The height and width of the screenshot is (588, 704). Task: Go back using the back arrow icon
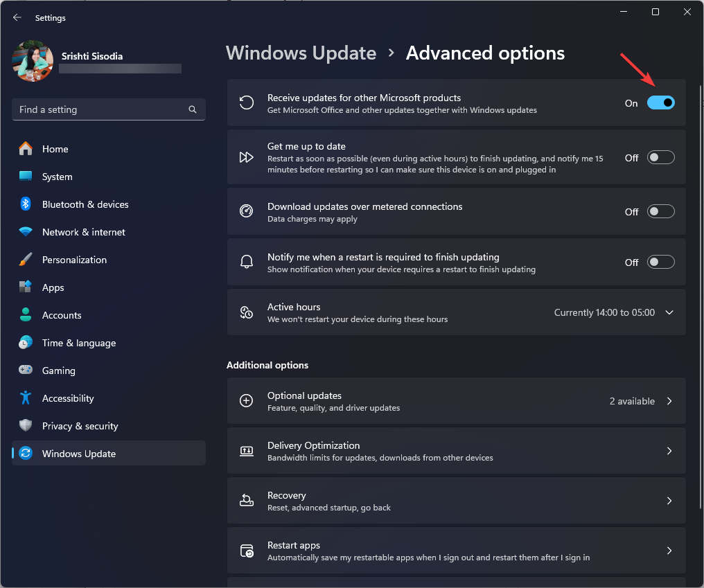(17, 17)
